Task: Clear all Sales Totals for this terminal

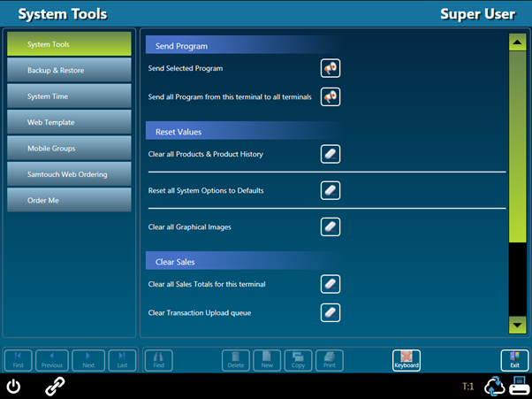Action: (330, 284)
